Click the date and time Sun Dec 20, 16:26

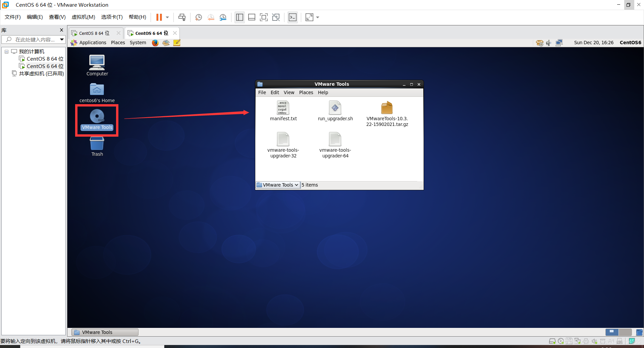click(x=594, y=43)
